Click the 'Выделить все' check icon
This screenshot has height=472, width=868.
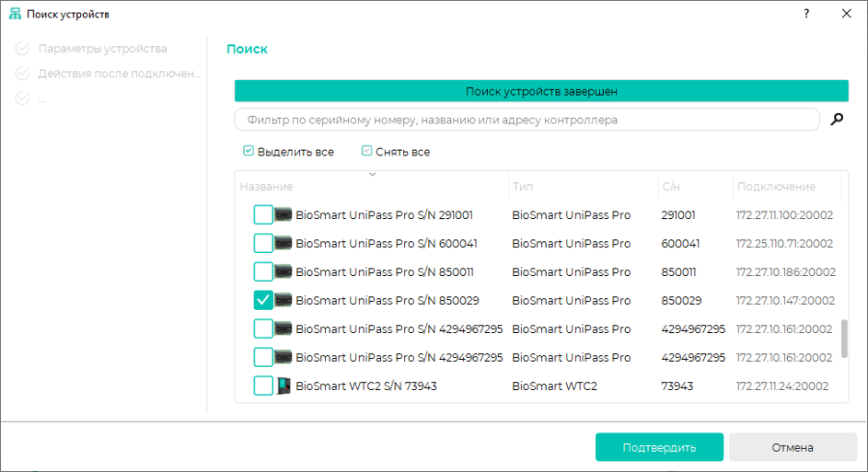[x=248, y=151]
